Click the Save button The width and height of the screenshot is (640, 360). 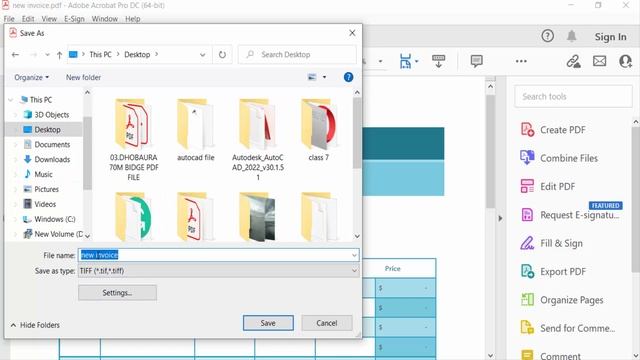tap(268, 323)
